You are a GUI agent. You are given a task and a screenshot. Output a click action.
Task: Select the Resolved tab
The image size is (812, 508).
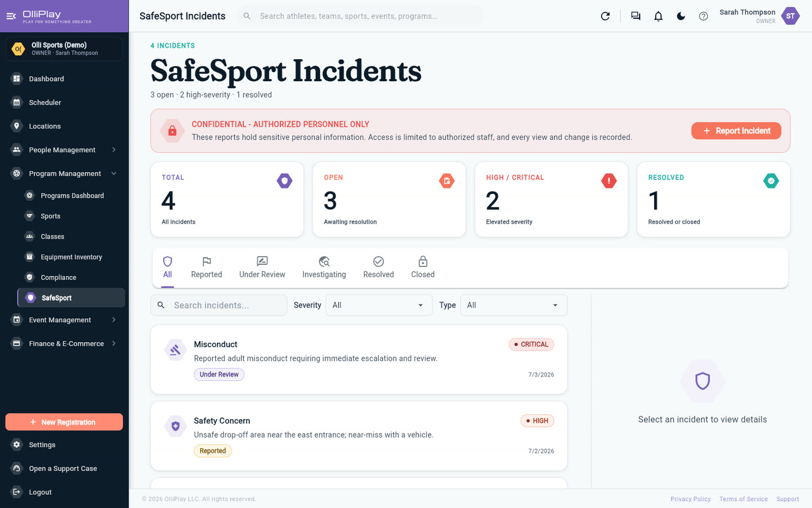pyautogui.click(x=378, y=268)
